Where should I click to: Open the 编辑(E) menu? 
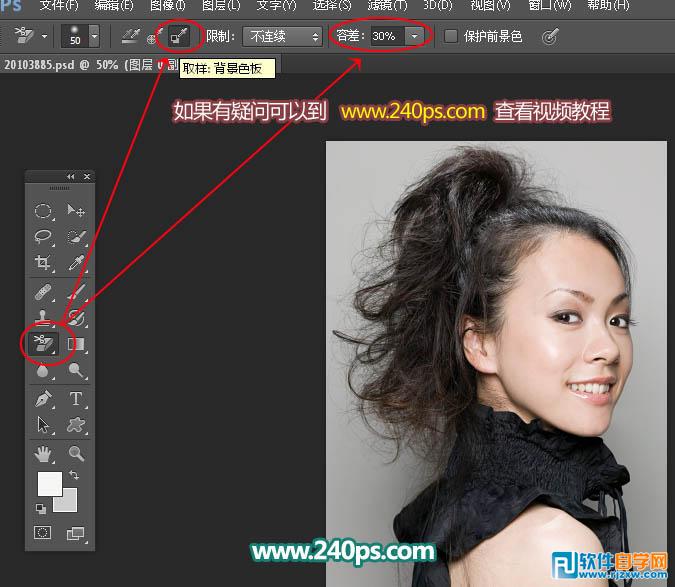click(x=114, y=6)
